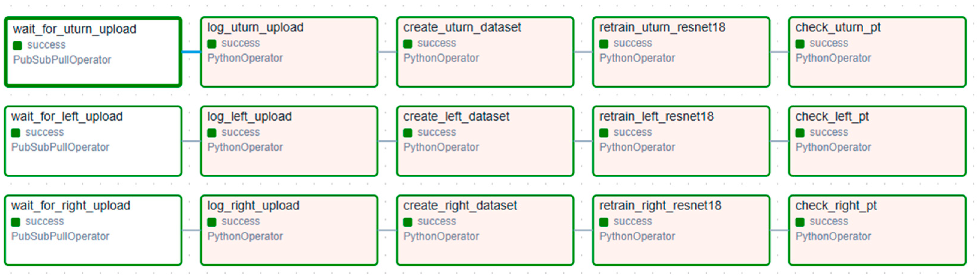This screenshot has height=280, width=980.
Task: Click success status icon in check_uturn_pt
Action: click(x=800, y=44)
